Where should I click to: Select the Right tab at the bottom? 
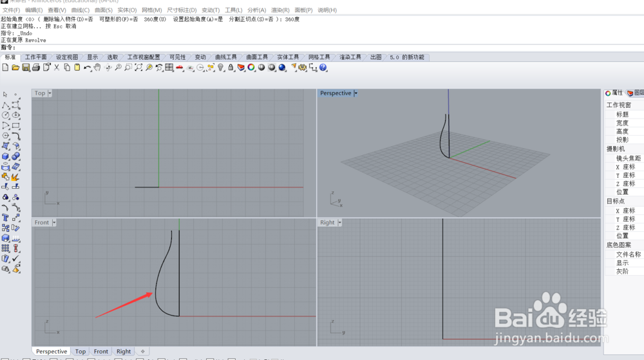tap(124, 352)
